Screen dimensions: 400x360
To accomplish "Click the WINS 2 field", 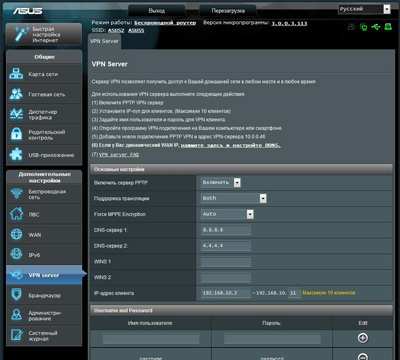I will [x=226, y=277].
